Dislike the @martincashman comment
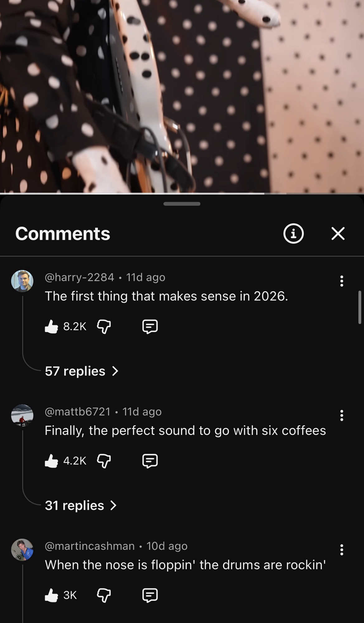This screenshot has width=364, height=623. point(104,595)
